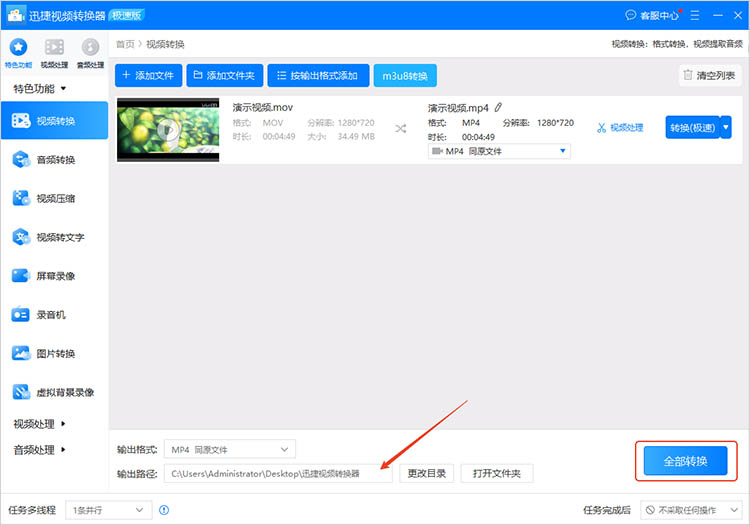The height and width of the screenshot is (525, 750).
Task: Click the shuffle arrows conversion icon
Action: [x=401, y=129]
